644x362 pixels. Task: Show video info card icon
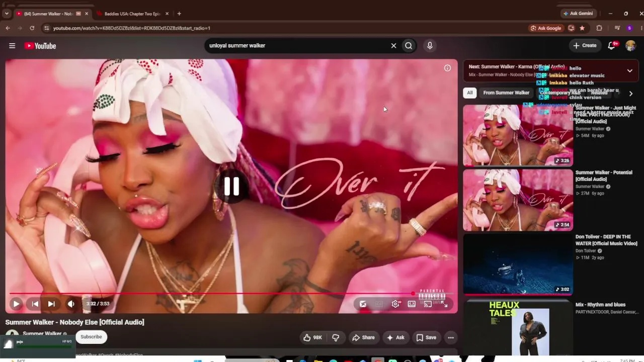(x=447, y=68)
